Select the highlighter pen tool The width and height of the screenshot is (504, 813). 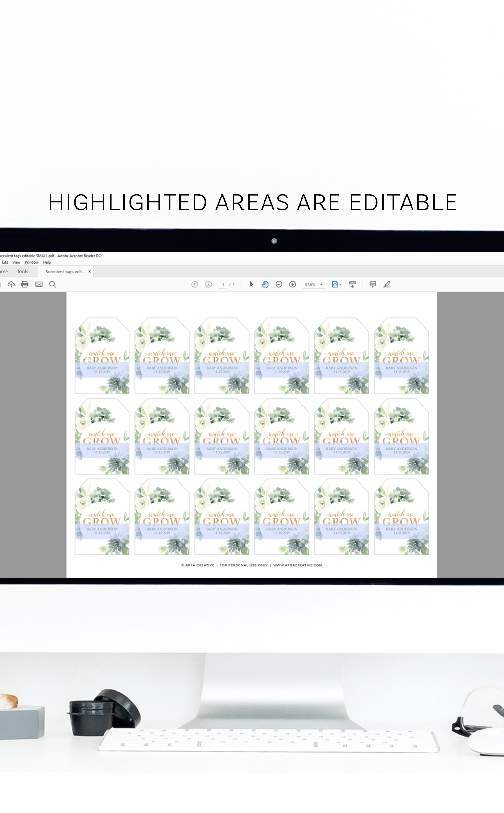pyautogui.click(x=387, y=284)
